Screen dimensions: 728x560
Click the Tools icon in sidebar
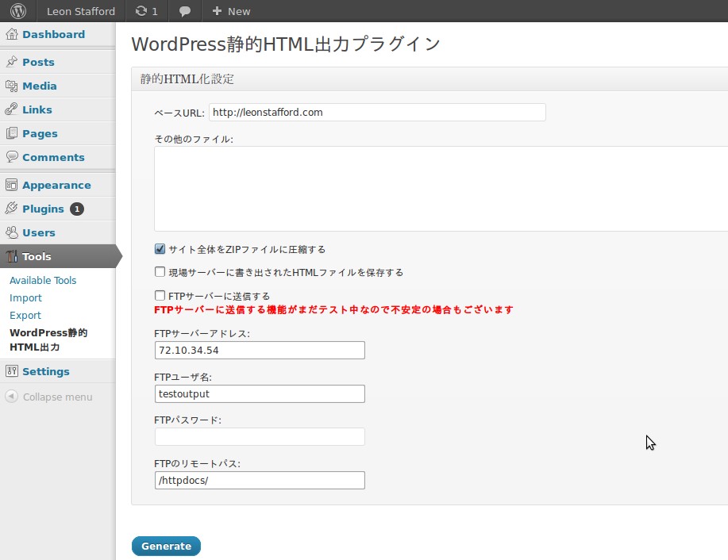pos(12,256)
